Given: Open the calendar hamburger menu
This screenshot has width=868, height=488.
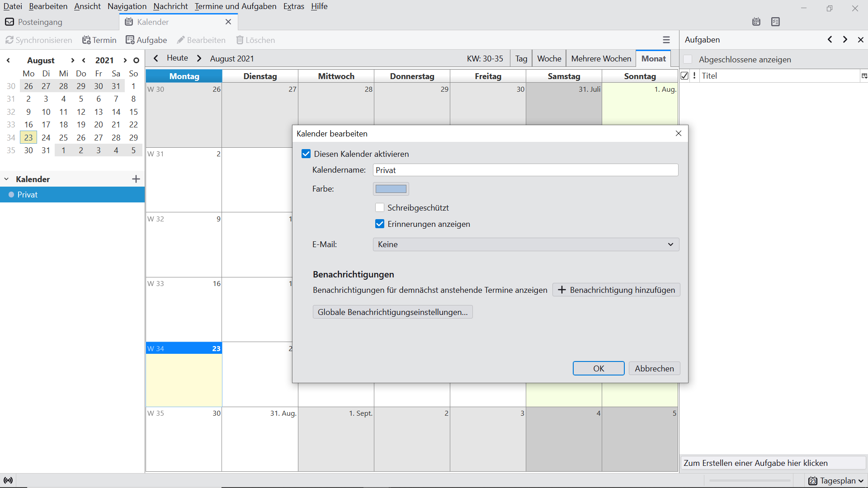Looking at the screenshot, I should (x=666, y=40).
